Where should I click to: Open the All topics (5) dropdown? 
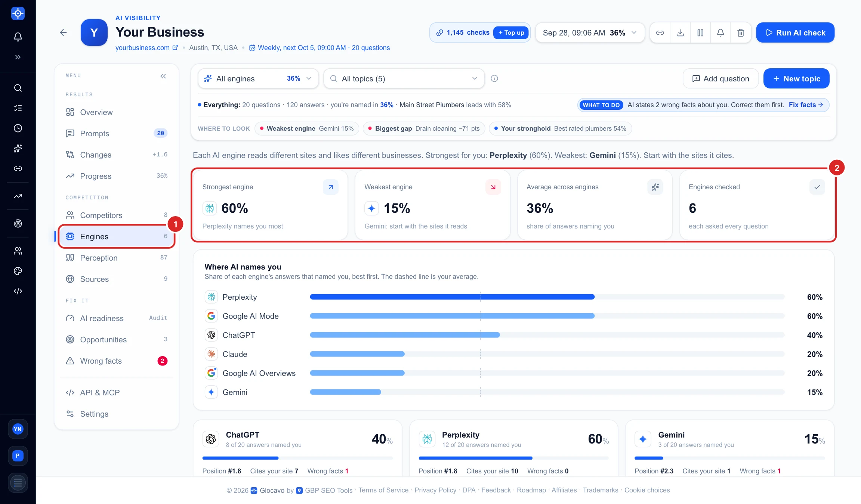coord(404,78)
